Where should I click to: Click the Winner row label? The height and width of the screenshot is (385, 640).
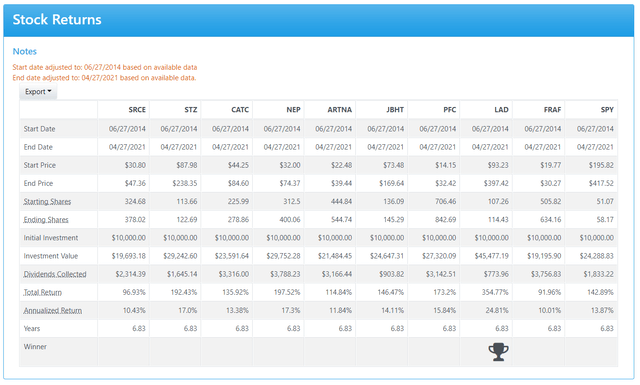click(35, 347)
